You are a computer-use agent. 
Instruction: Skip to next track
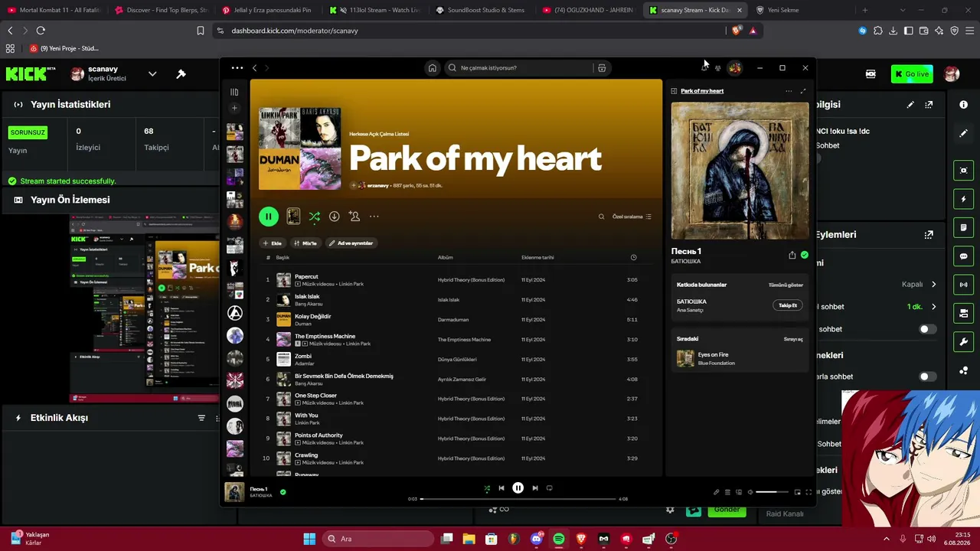[x=535, y=488]
